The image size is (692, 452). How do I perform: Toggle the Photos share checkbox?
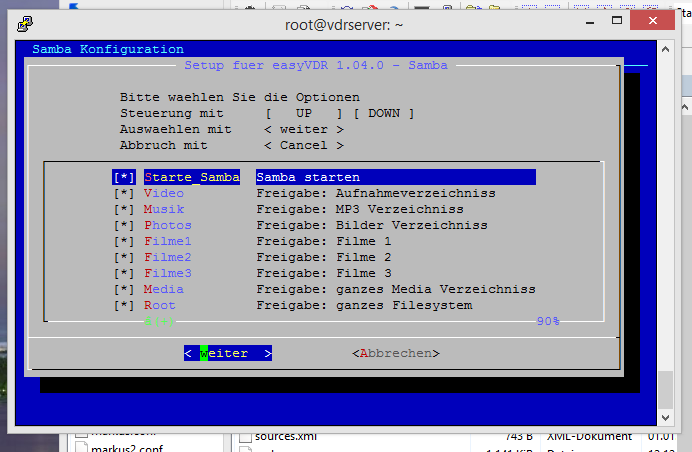124,226
